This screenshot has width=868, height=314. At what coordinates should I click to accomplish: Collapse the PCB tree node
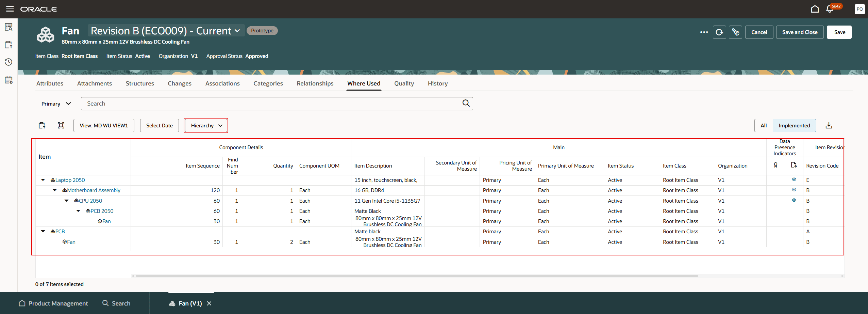click(43, 231)
